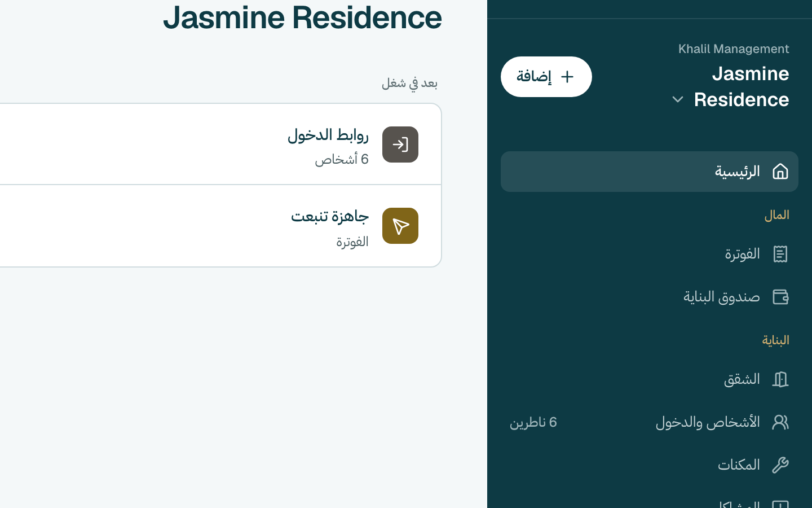
Task: Click the 6 أشخاص subtitle text
Action: tap(342, 160)
